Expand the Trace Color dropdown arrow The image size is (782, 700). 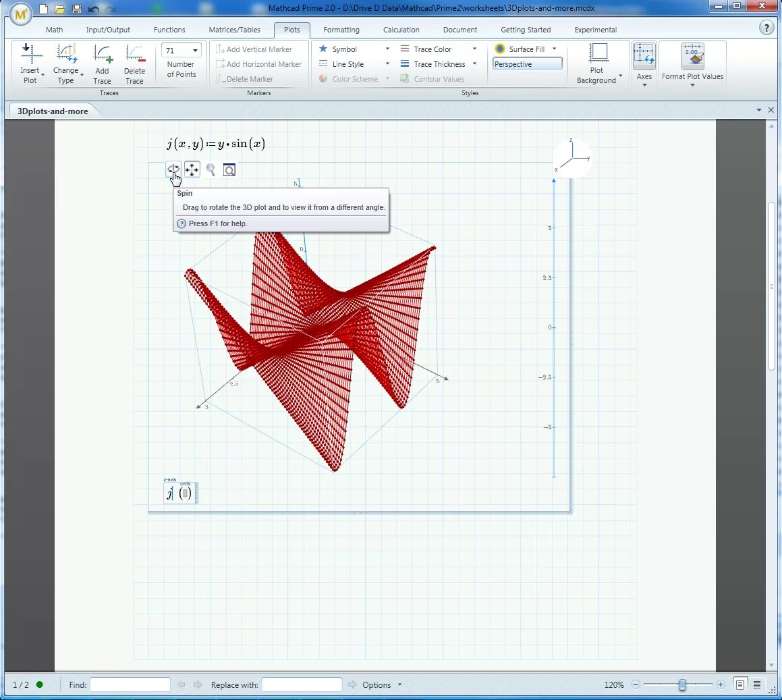[475, 49]
